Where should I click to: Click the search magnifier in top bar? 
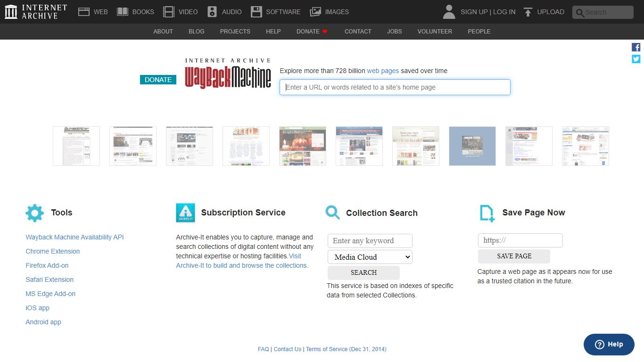tap(580, 13)
